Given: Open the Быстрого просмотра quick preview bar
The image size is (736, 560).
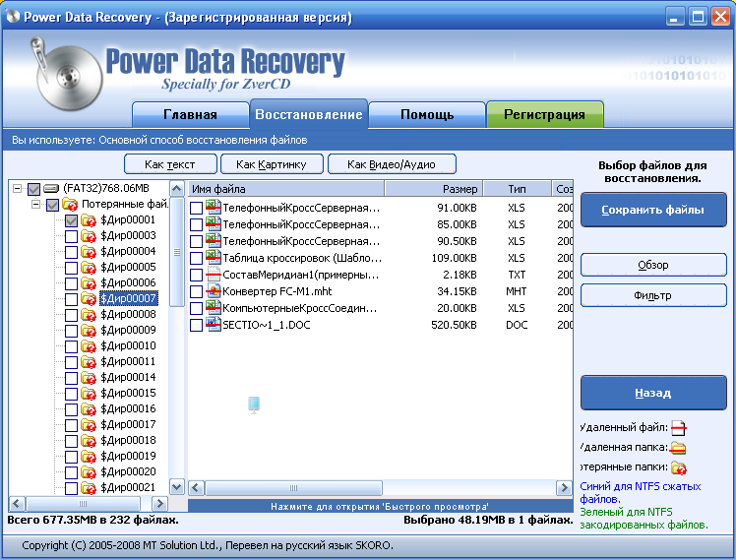Looking at the screenshot, I should pos(380,506).
